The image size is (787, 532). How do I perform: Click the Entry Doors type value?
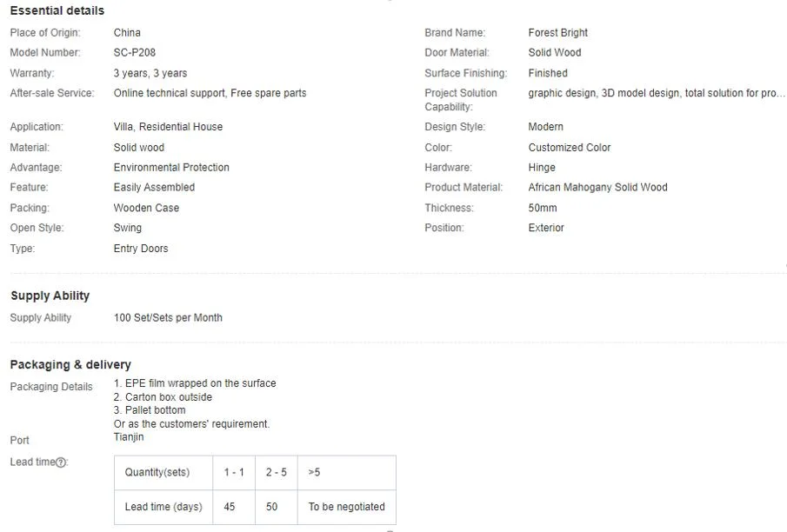pyautogui.click(x=141, y=249)
